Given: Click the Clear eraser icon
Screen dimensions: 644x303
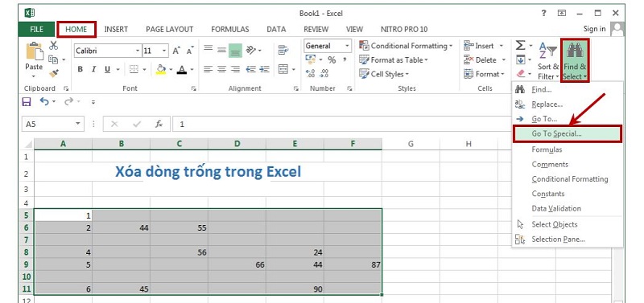Looking at the screenshot, I should [520, 74].
